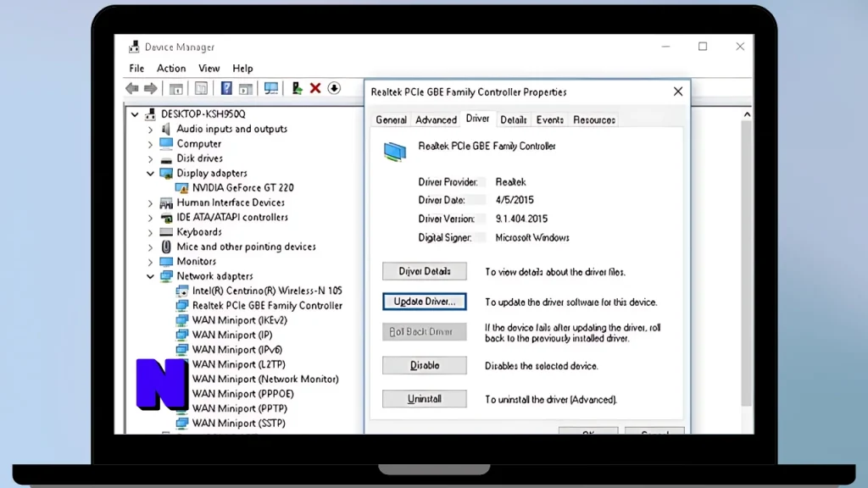Expand Mice and other pointing devices
The height and width of the screenshot is (488, 868).
[x=150, y=247]
